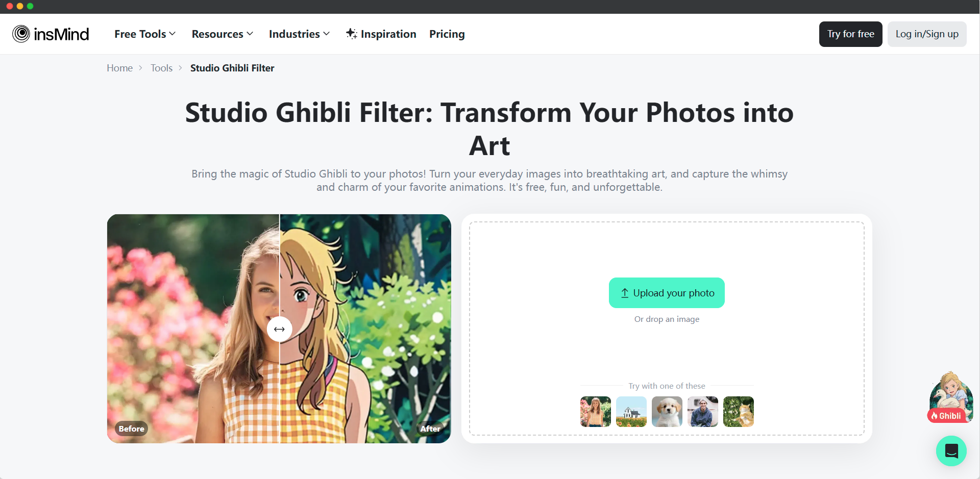Click the macOS yellow minimize window button
980x479 pixels.
click(20, 6)
